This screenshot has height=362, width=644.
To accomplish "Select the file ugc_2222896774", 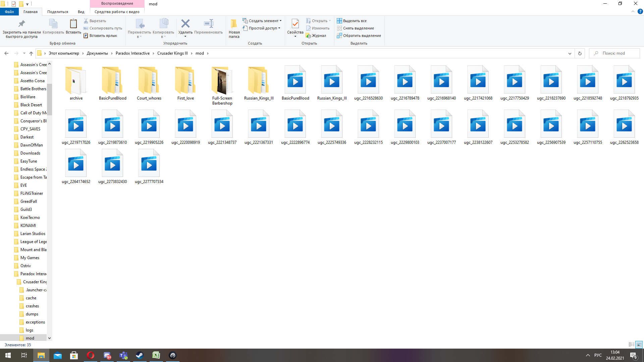I will (x=295, y=127).
